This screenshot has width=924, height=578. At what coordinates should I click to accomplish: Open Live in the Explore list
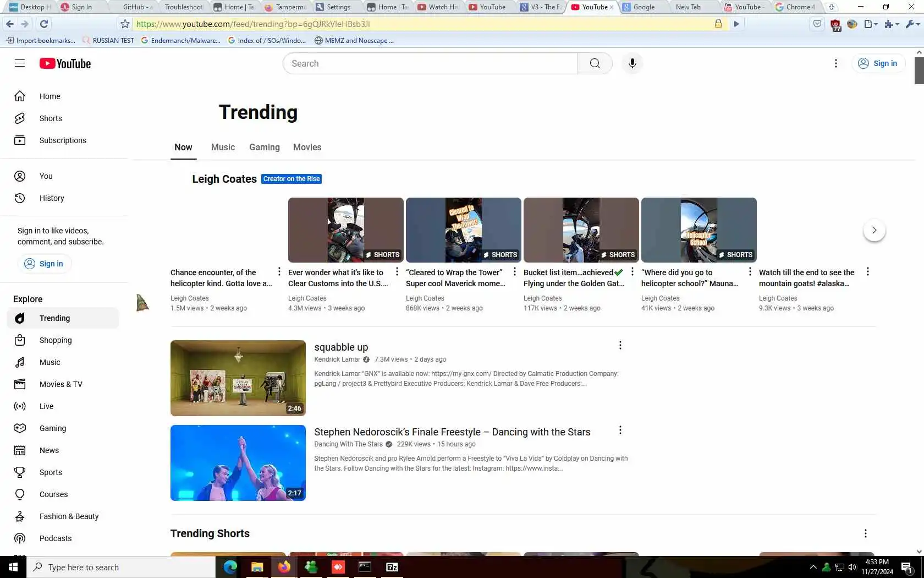tap(64, 406)
